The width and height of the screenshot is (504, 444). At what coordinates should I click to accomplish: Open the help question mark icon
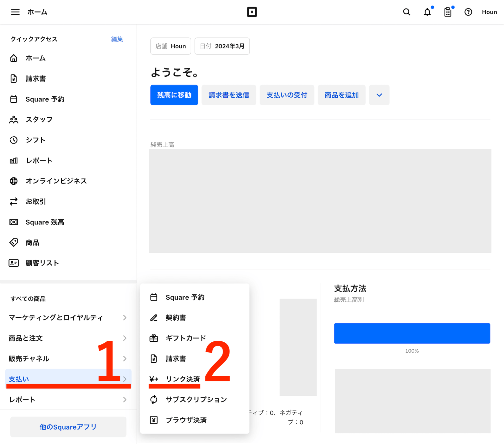[468, 12]
